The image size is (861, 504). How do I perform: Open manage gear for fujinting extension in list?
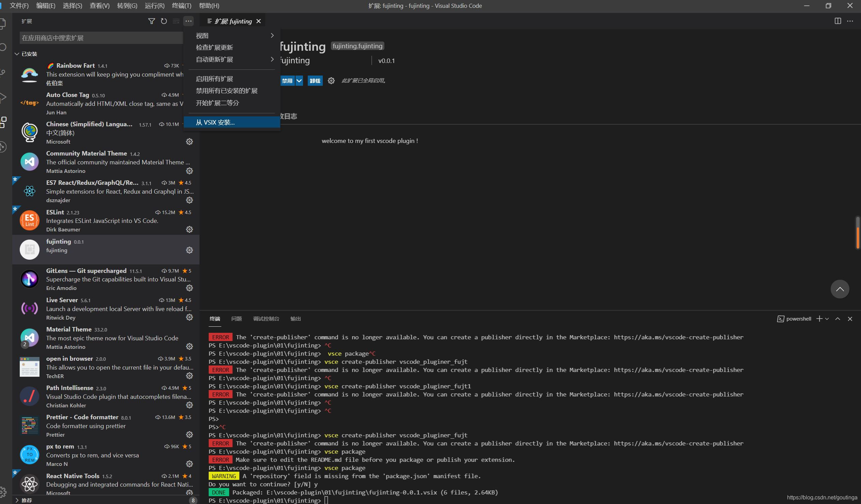coord(189,250)
